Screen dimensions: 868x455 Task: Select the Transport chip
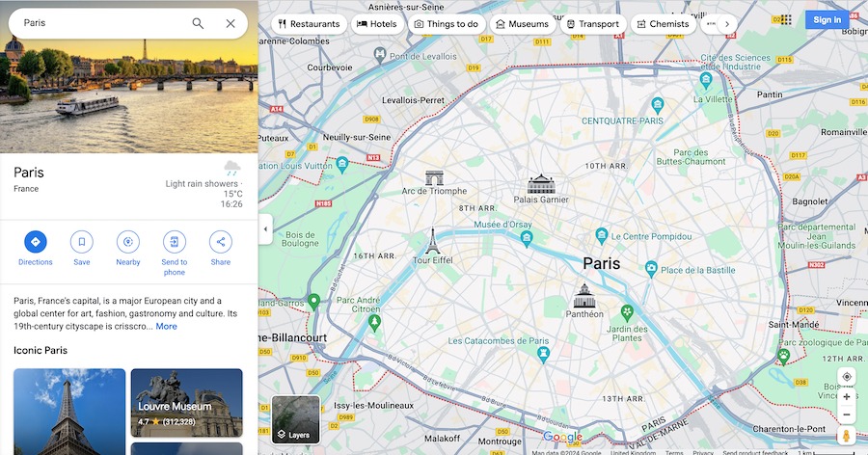[x=593, y=24]
